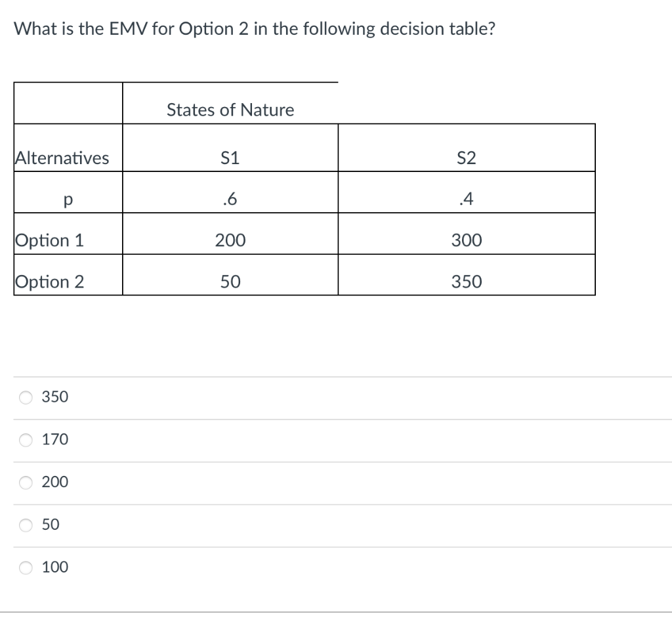Click the cell showing 350 for Option 2
The height and width of the screenshot is (625, 672).
[467, 282]
